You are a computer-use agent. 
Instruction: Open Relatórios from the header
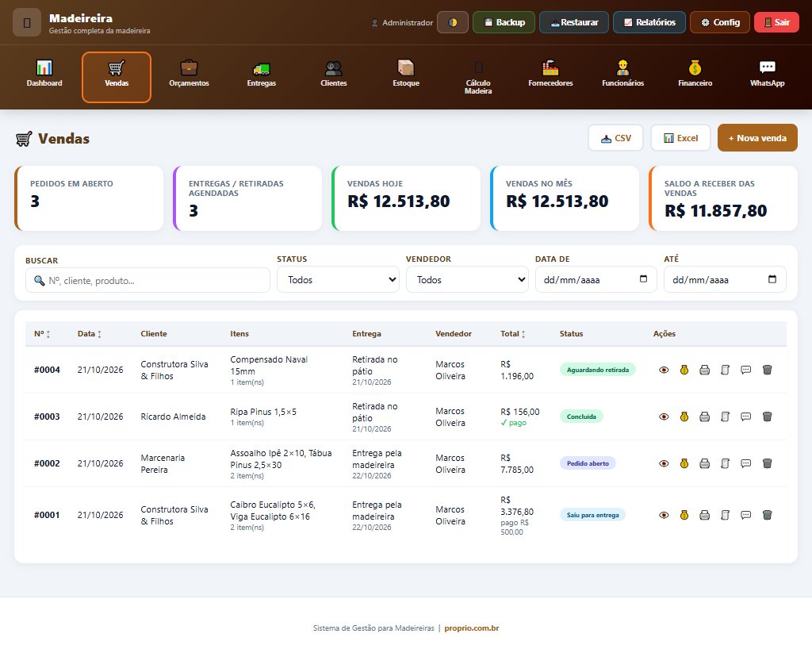click(649, 22)
